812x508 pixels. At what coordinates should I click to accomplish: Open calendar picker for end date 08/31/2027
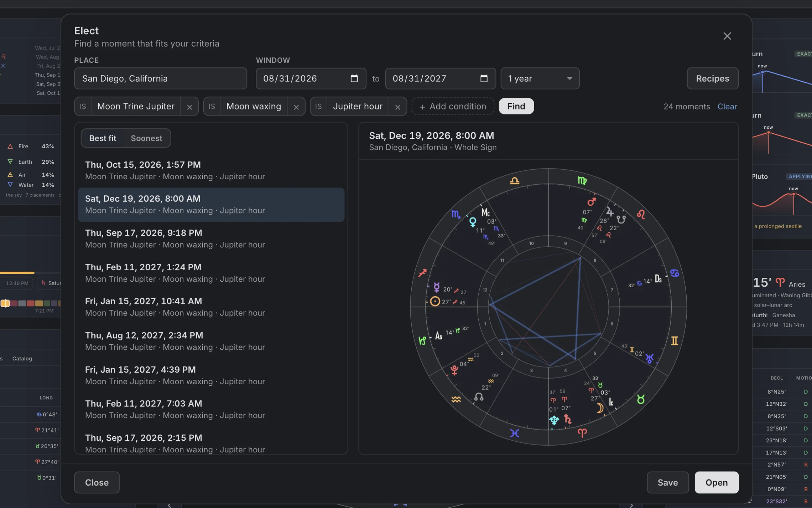click(484, 78)
